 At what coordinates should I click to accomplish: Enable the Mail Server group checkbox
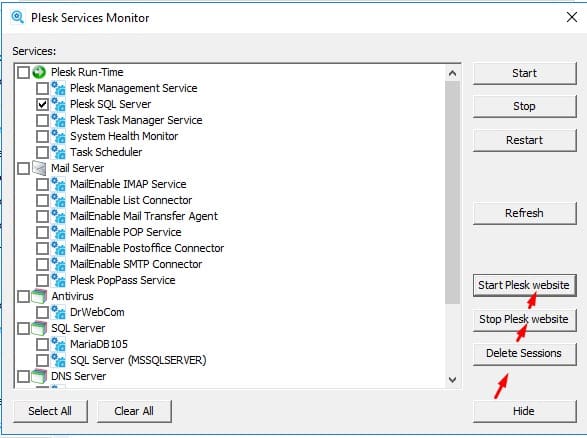pyautogui.click(x=23, y=168)
